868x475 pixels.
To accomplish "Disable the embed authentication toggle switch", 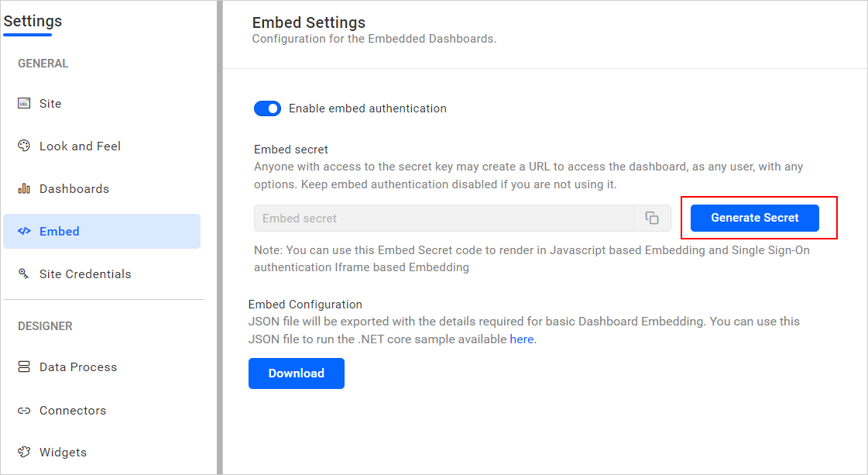I will click(267, 109).
